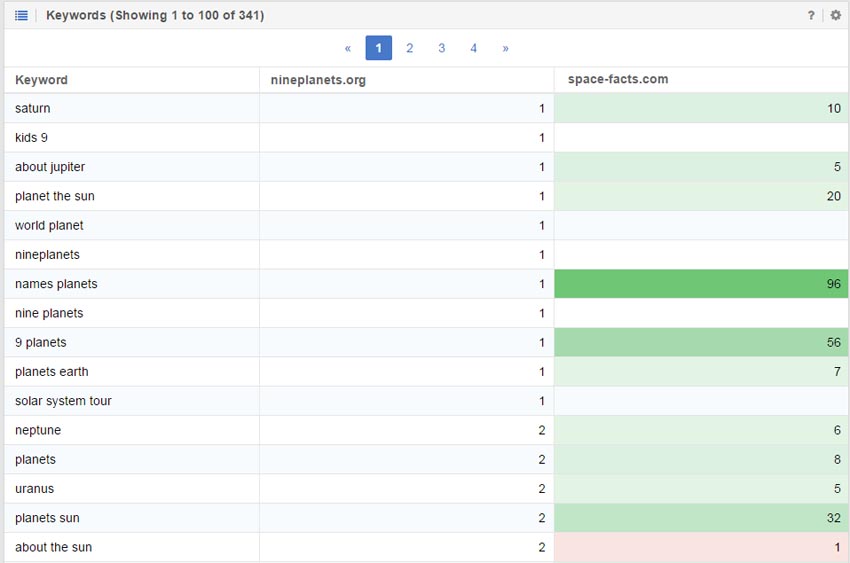Click nineplanets.org rank 1 for saturn
The height and width of the screenshot is (563, 850).
coord(407,108)
